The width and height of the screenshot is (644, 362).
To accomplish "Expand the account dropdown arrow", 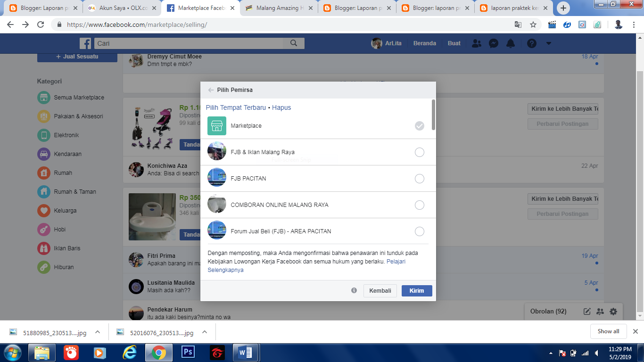I will [548, 43].
